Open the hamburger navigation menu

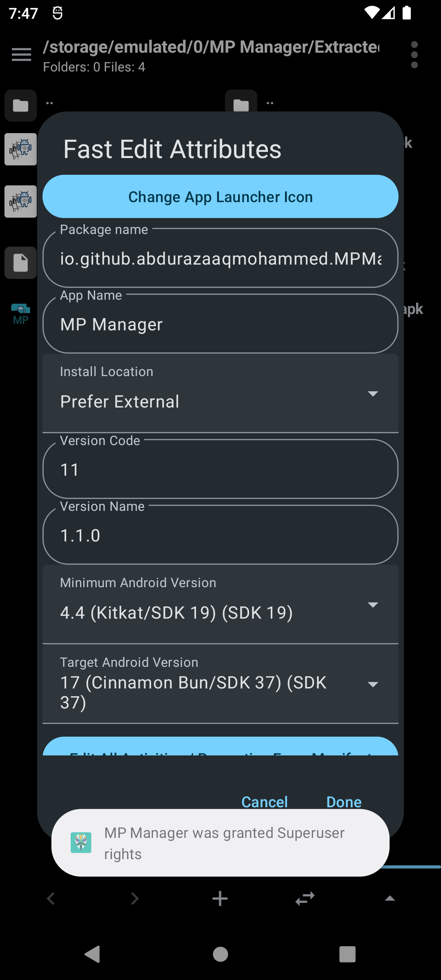tap(21, 54)
